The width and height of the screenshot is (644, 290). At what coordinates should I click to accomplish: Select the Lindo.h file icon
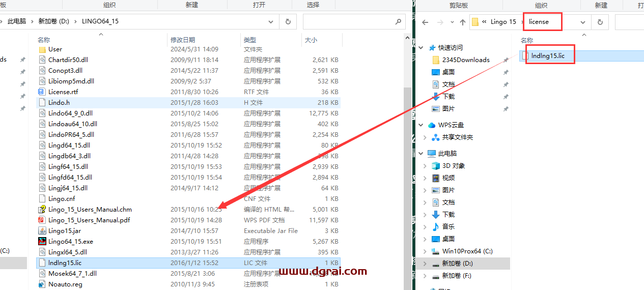tap(42, 102)
